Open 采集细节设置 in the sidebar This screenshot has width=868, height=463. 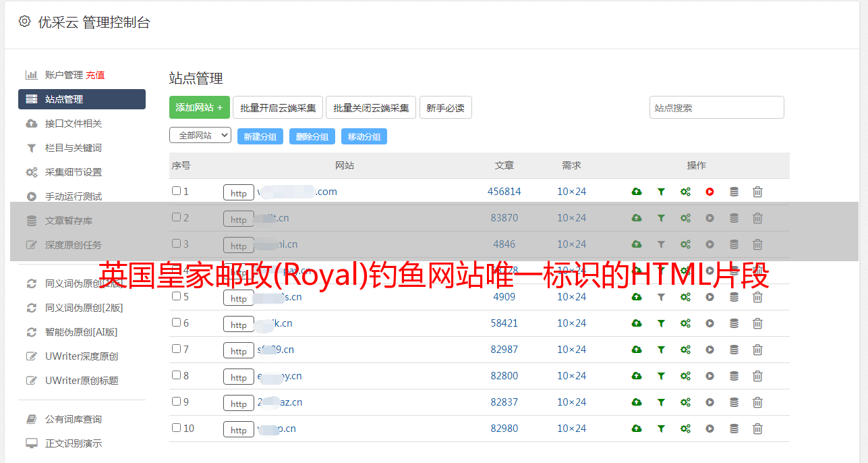pos(74,172)
